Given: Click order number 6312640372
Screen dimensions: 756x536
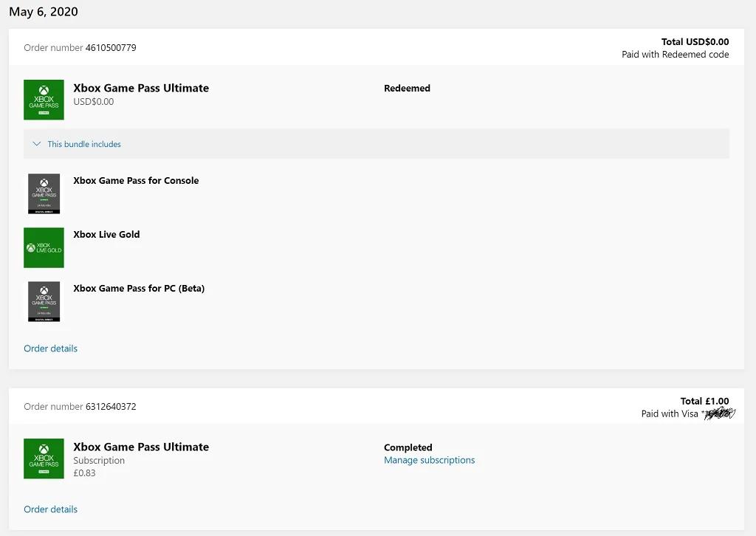Looking at the screenshot, I should click(111, 407).
